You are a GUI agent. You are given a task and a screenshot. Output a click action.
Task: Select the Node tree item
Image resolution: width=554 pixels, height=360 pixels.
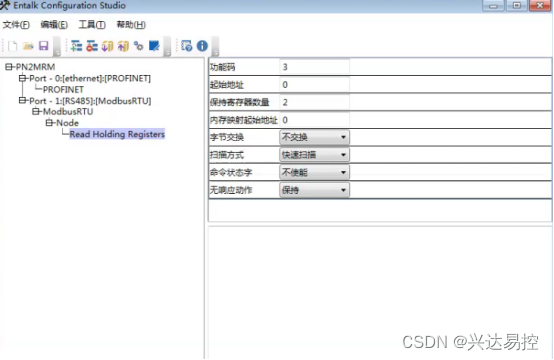[x=67, y=123]
